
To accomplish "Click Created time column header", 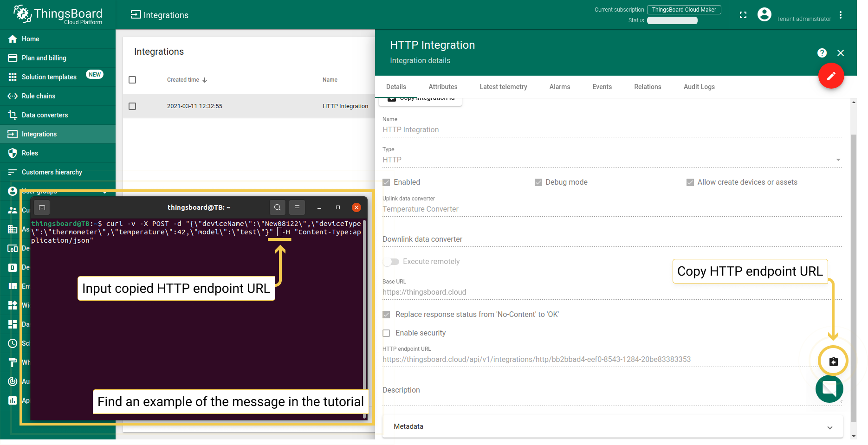I will 183,80.
